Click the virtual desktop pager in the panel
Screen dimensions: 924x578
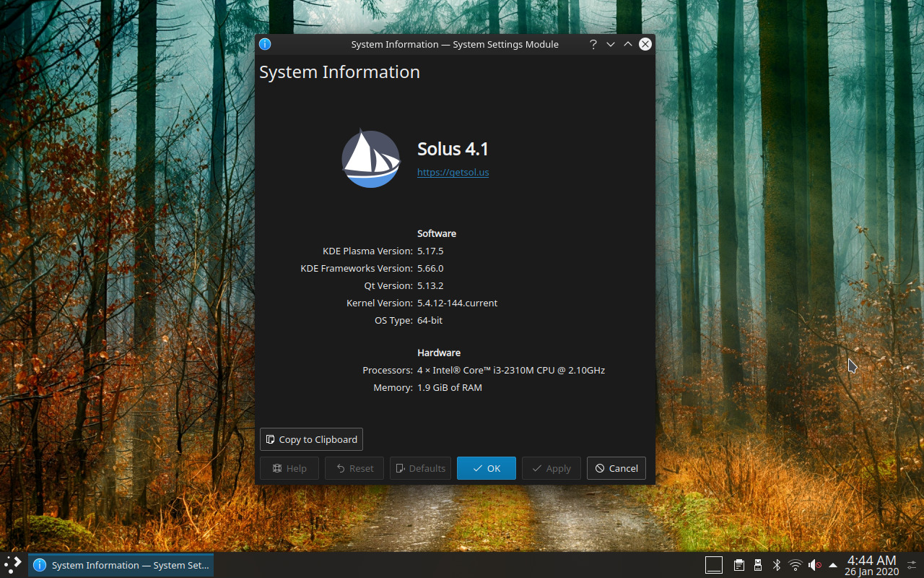[713, 565]
